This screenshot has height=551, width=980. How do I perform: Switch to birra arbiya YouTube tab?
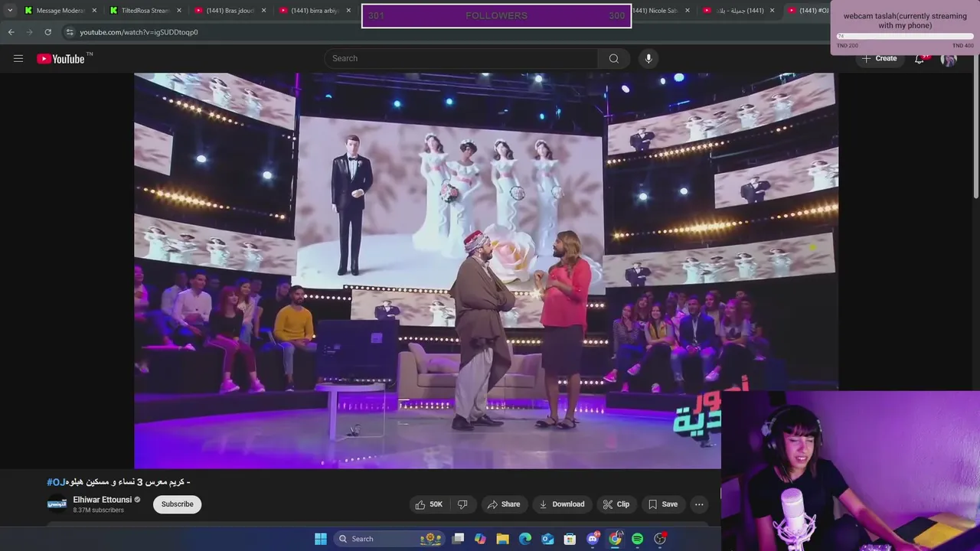[x=314, y=11]
